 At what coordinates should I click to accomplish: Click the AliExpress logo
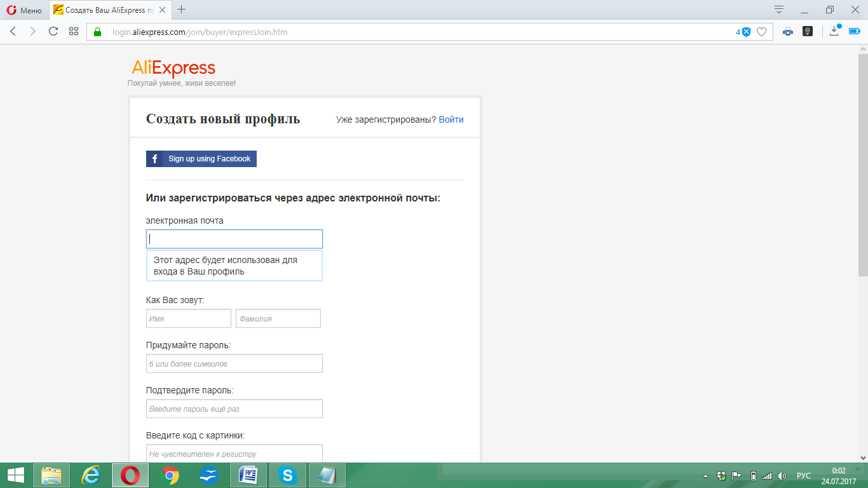coord(173,68)
